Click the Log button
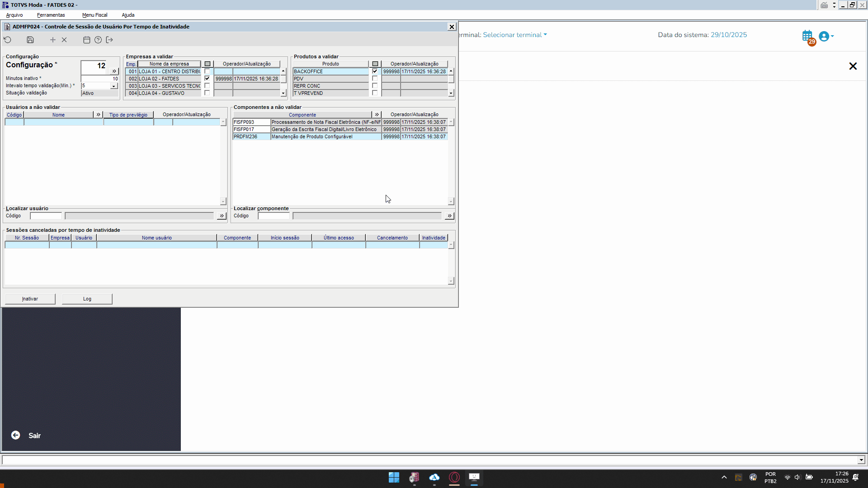The width and height of the screenshot is (868, 488). pyautogui.click(x=87, y=299)
